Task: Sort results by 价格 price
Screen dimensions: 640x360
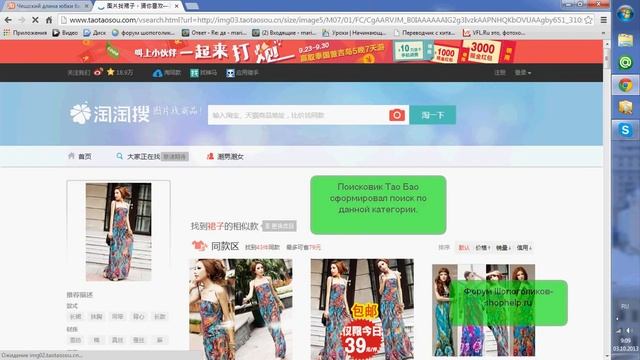Action: pyautogui.click(x=482, y=248)
